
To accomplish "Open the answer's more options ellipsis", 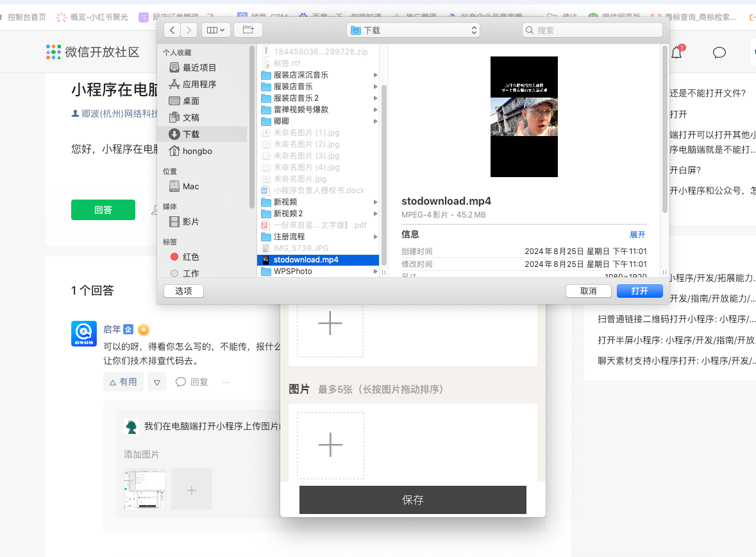I will tap(226, 382).
